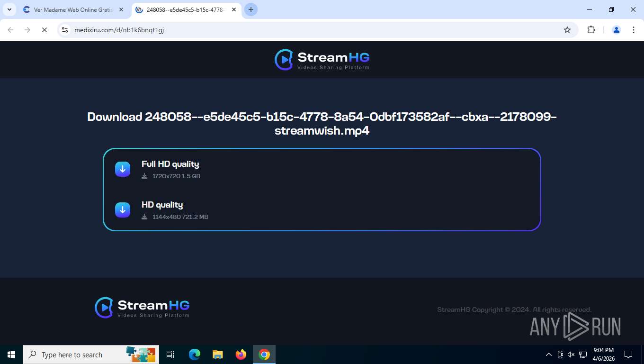This screenshot has width=644, height=364.
Task: Launch Microsoft Edge from the taskbar
Action: (195, 355)
